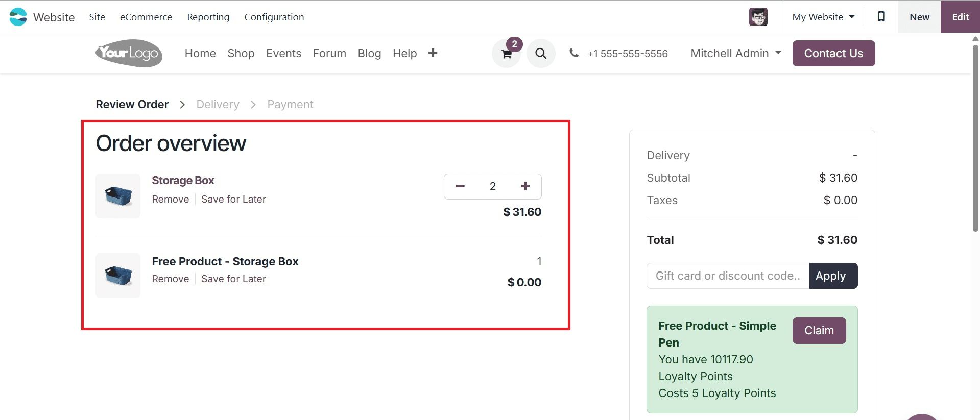Click the phone icon next to the number
This screenshot has height=420, width=980.
click(x=574, y=53)
